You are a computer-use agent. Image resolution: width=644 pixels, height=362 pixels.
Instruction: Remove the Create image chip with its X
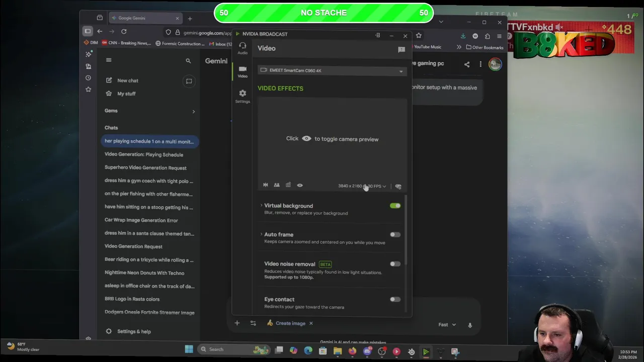click(x=311, y=323)
